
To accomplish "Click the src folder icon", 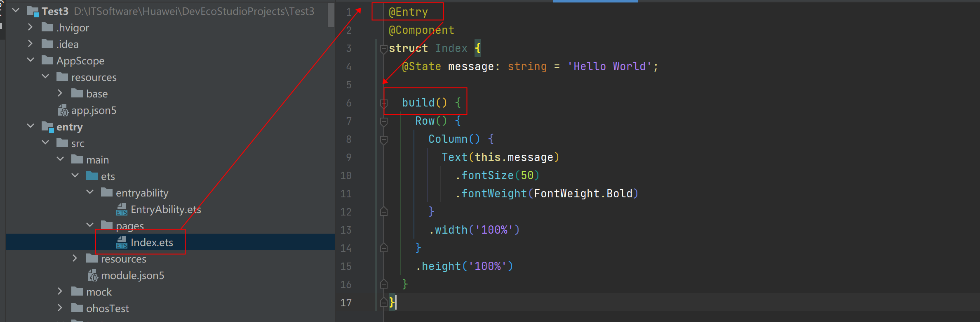I will 62,143.
